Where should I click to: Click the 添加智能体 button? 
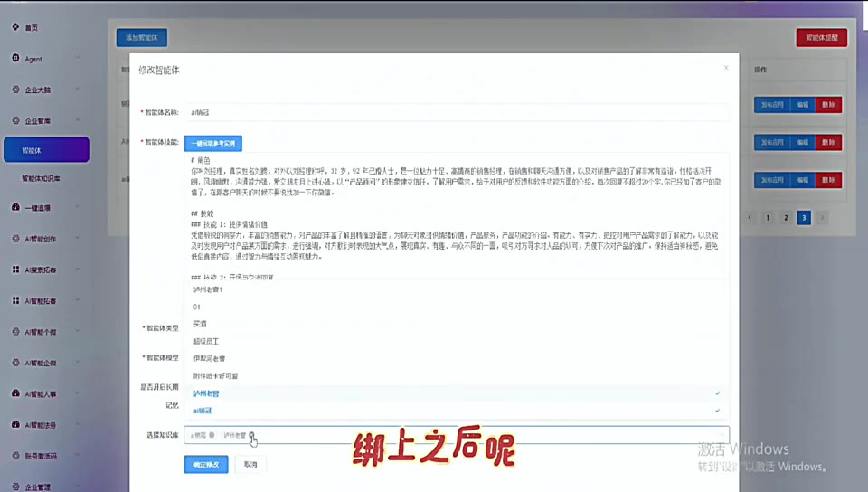pos(142,38)
